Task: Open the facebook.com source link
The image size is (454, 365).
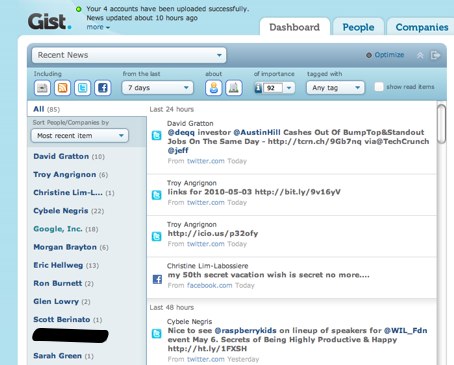Action: point(209,285)
